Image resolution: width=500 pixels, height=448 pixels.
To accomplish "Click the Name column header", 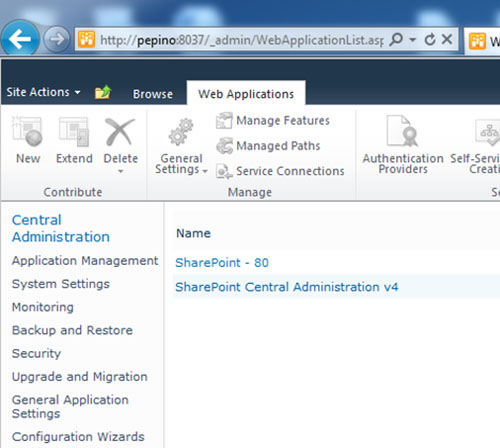I will point(193,233).
